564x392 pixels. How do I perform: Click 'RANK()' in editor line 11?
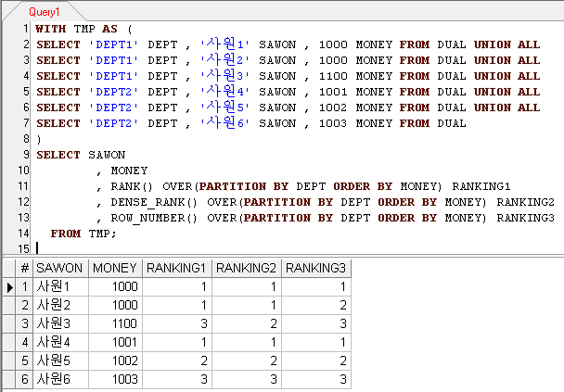tap(132, 186)
